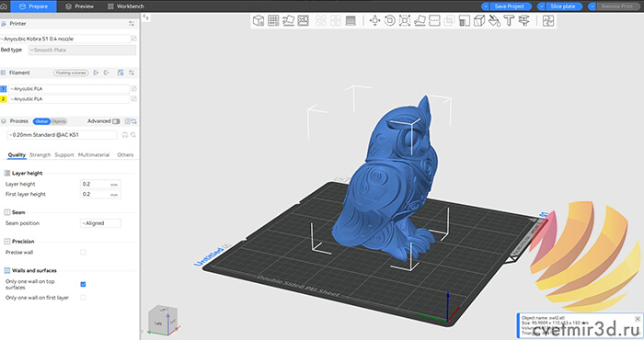Edit filament 1 Anycubic PLA preset
This screenshot has width=644, height=340.
(x=133, y=88)
